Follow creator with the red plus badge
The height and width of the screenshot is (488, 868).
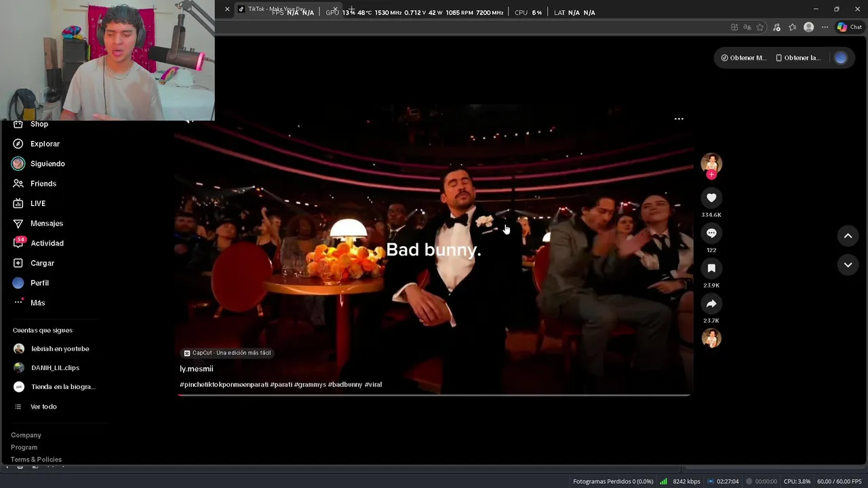(x=711, y=175)
